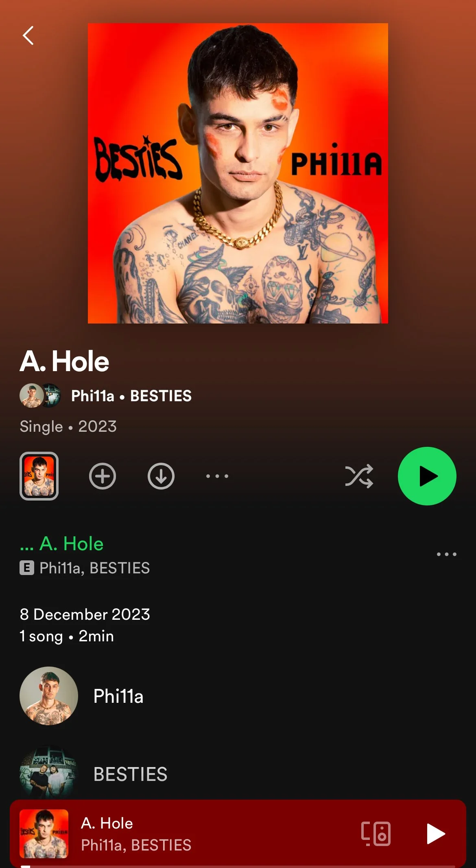Tap the back arrow icon
The image size is (476, 868).
coord(28,35)
